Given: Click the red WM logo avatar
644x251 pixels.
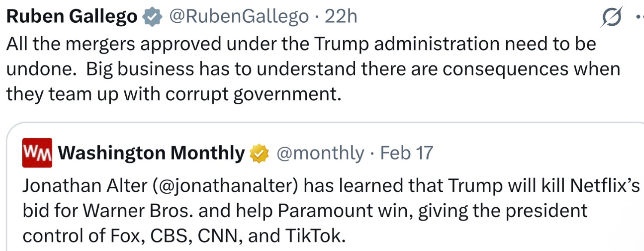Looking at the screenshot, I should point(37,152).
